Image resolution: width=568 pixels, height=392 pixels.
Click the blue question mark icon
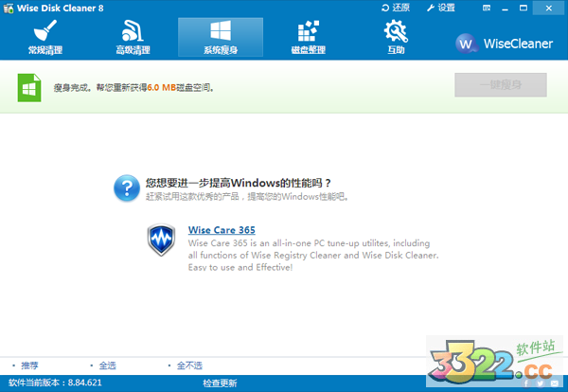(x=127, y=188)
